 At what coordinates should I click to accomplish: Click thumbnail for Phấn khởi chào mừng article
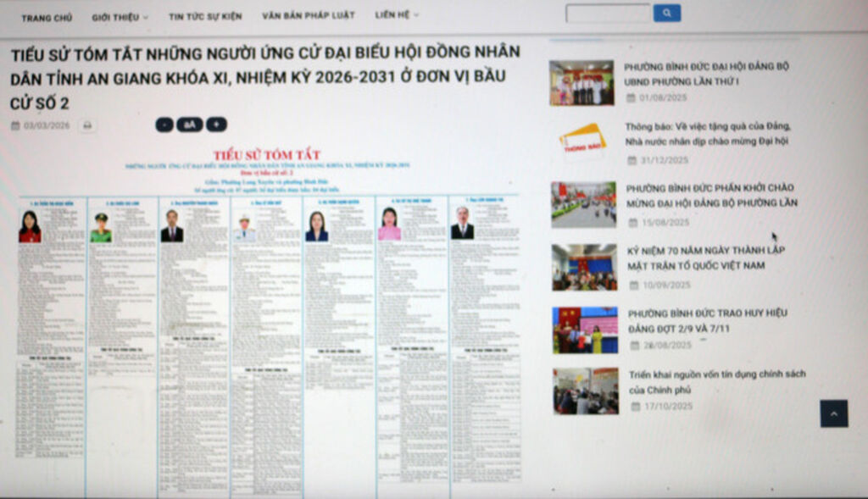pos(583,204)
